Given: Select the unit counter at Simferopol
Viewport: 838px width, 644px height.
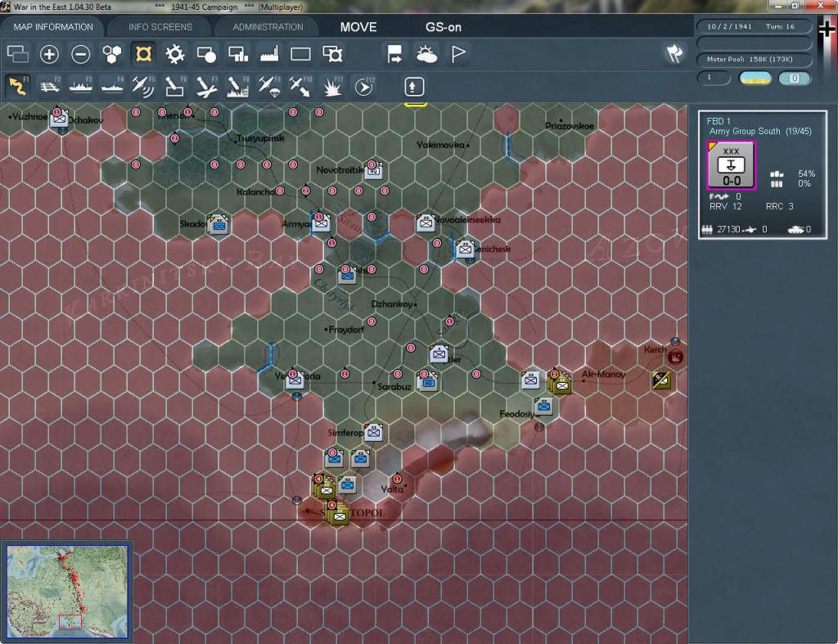Looking at the screenshot, I should point(373,432).
